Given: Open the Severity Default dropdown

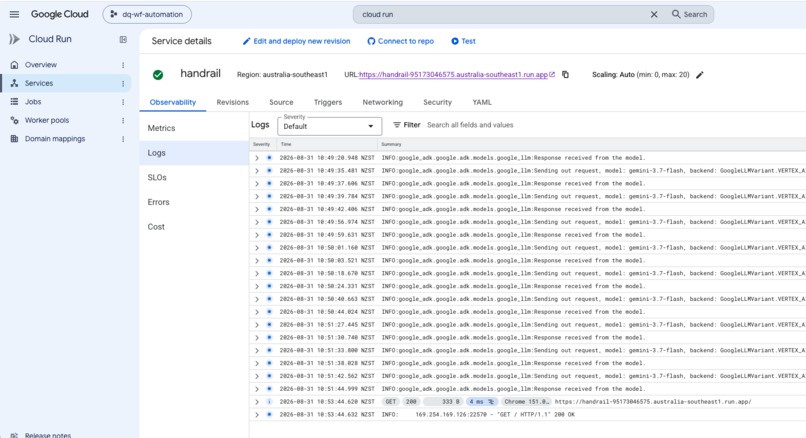Looking at the screenshot, I should point(329,126).
